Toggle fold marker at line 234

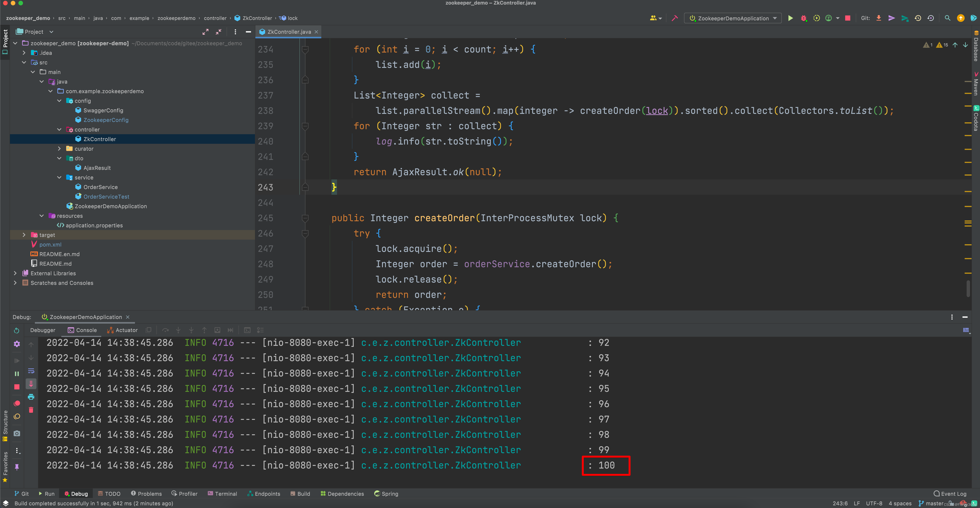click(305, 49)
